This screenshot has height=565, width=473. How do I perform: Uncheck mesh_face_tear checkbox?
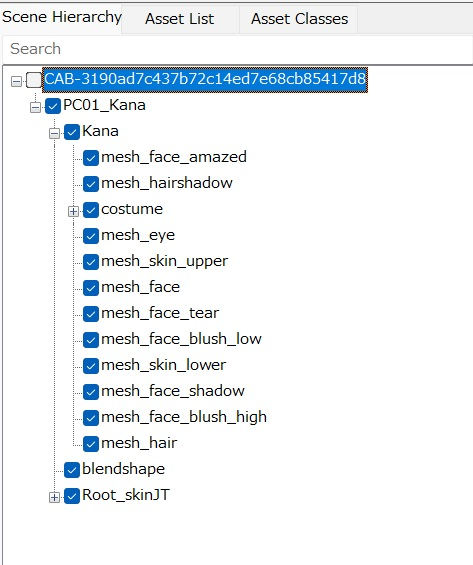coord(91,314)
